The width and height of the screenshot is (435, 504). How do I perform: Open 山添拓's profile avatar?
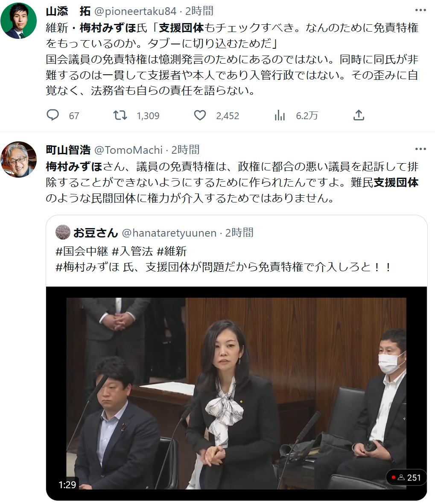pyautogui.click(x=19, y=21)
